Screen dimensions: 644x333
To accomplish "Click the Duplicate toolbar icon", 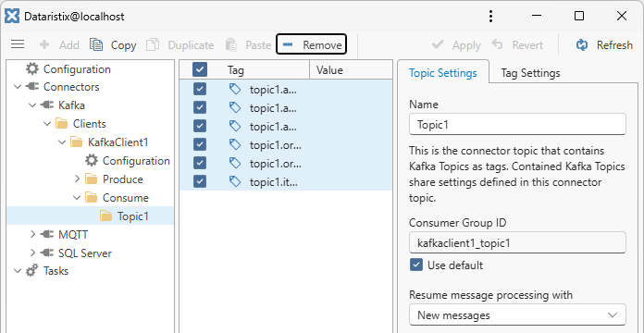I will 153,44.
